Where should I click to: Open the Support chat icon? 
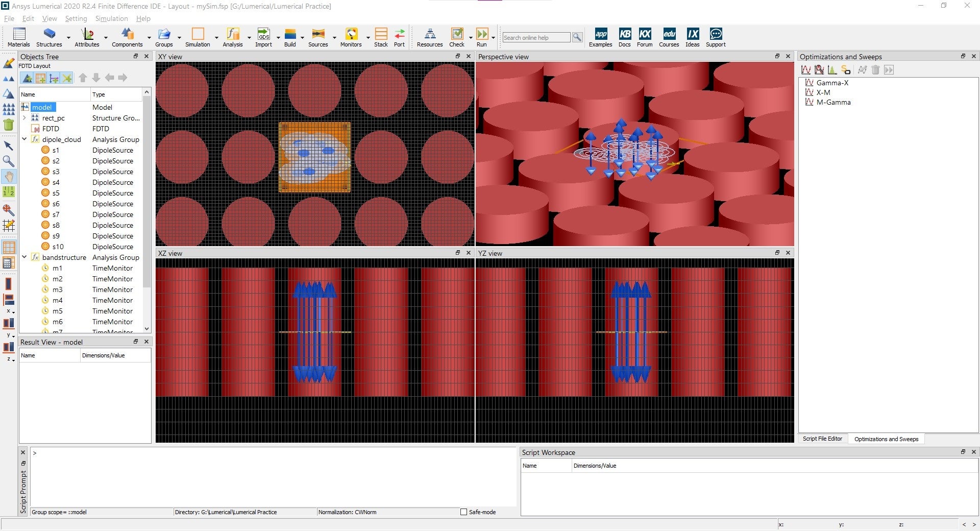pyautogui.click(x=716, y=34)
